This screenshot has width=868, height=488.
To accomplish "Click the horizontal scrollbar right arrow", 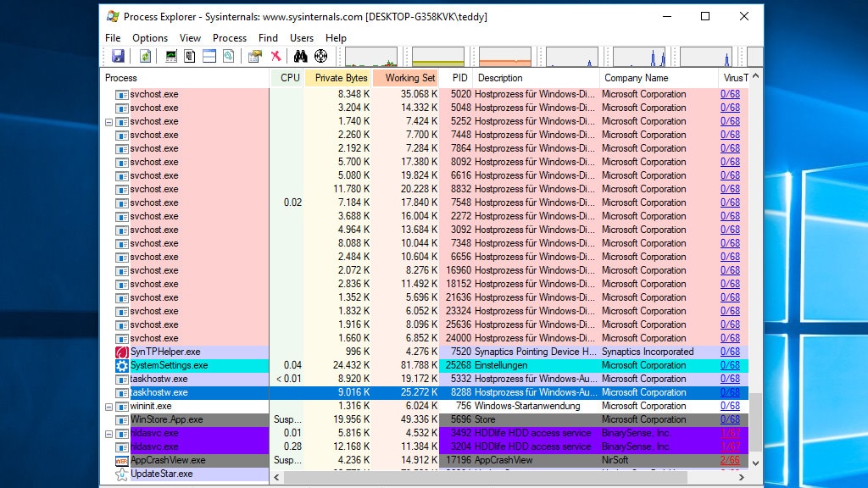I will point(741,477).
